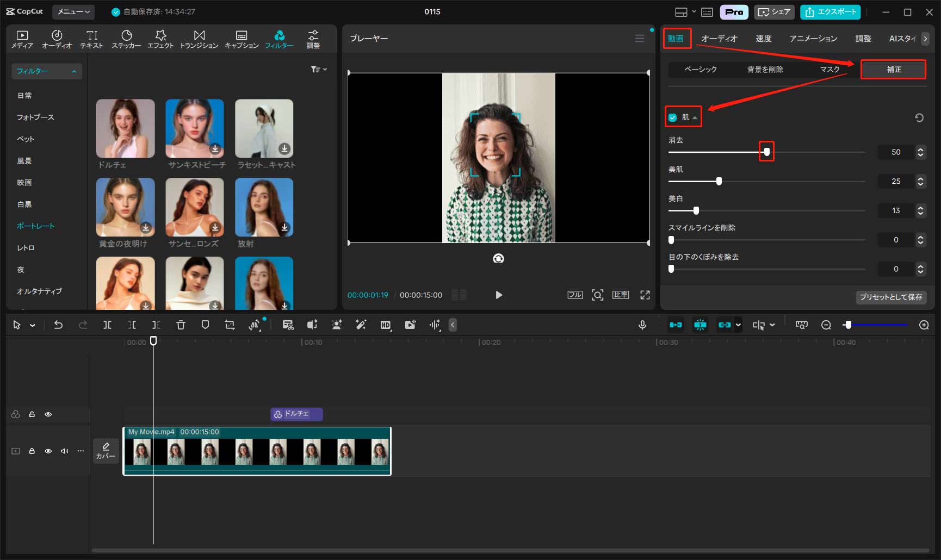Toggle visibility eye of the main video track
941x560 pixels.
48,451
